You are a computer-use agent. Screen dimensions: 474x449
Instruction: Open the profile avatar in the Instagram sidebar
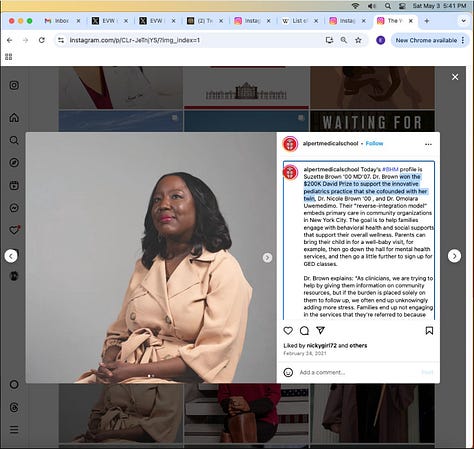tap(14, 276)
